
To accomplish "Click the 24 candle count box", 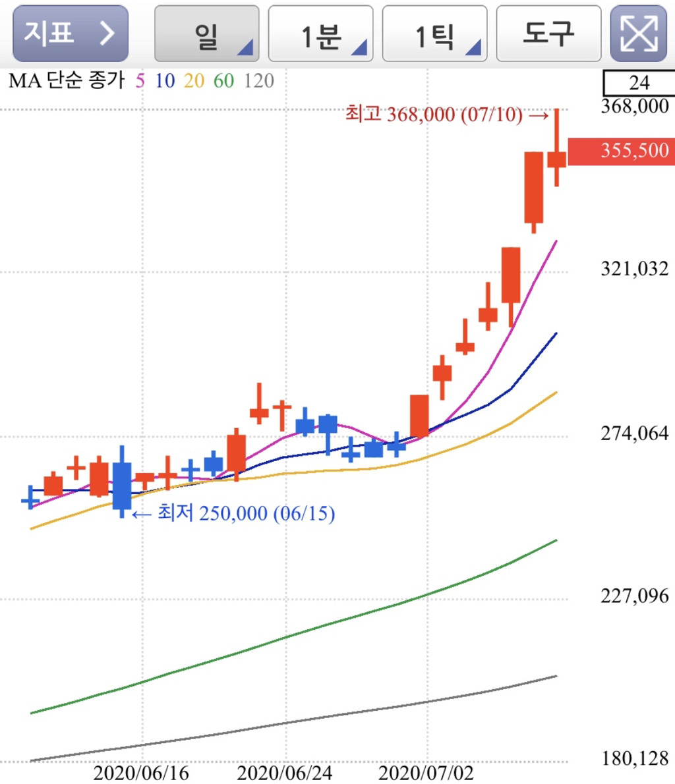I will coord(639,82).
